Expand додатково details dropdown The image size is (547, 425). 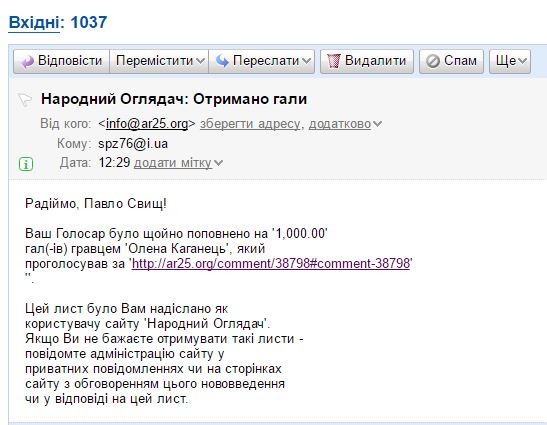345,124
